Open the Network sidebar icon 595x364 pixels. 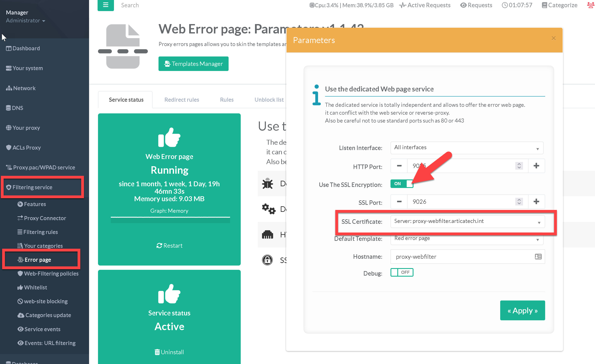[x=9, y=88]
